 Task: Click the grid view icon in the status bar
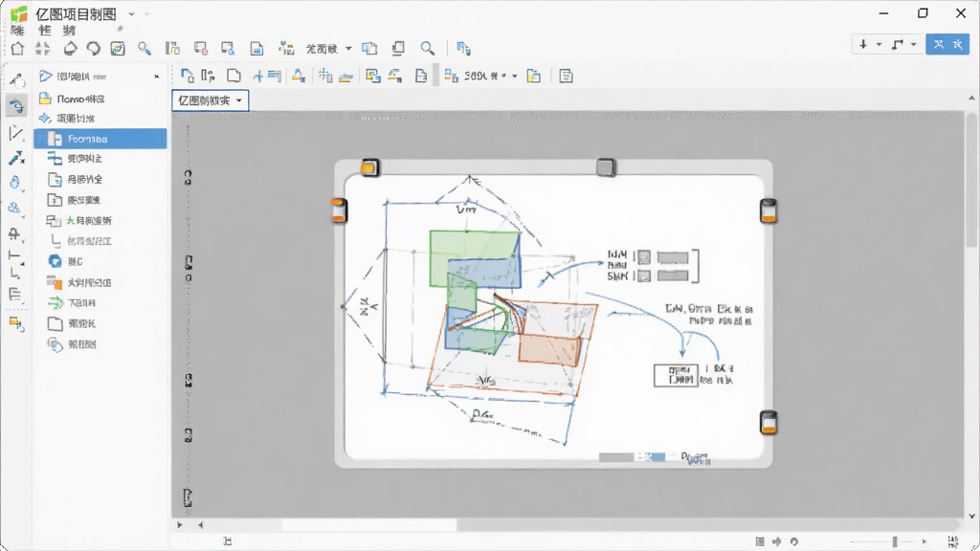[x=759, y=541]
